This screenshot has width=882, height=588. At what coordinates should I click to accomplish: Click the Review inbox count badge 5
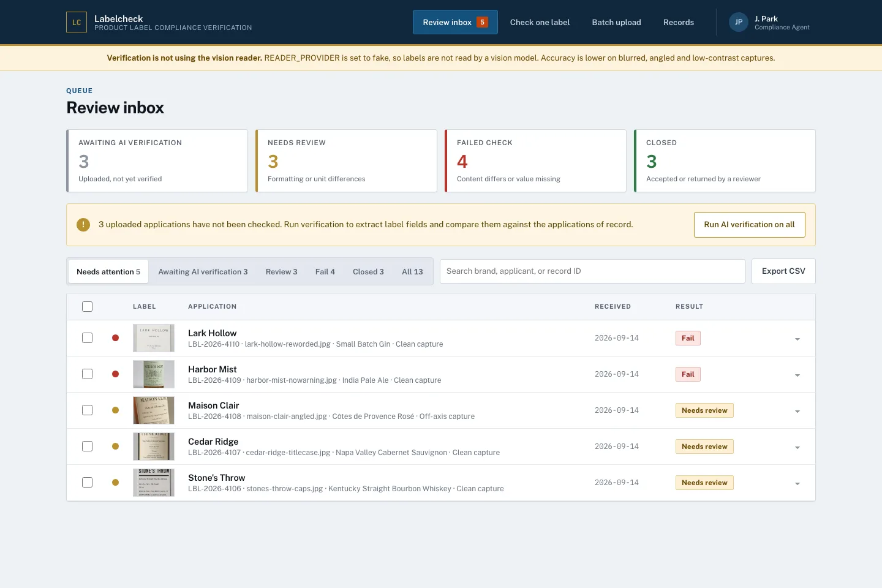483,22
